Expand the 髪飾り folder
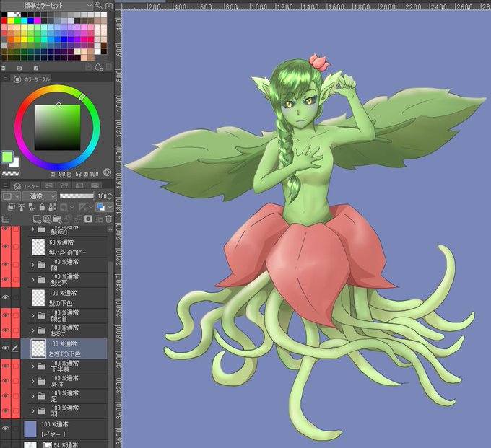The height and width of the screenshot is (448, 491). pos(33,229)
